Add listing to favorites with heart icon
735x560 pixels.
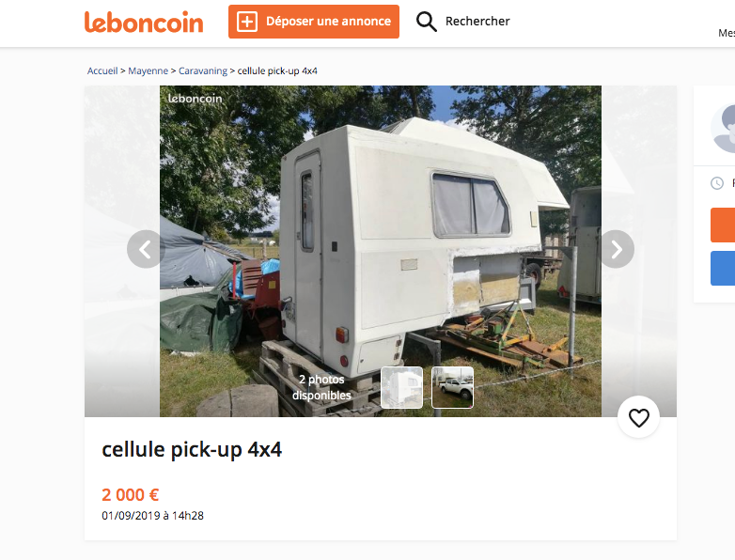[x=638, y=417]
